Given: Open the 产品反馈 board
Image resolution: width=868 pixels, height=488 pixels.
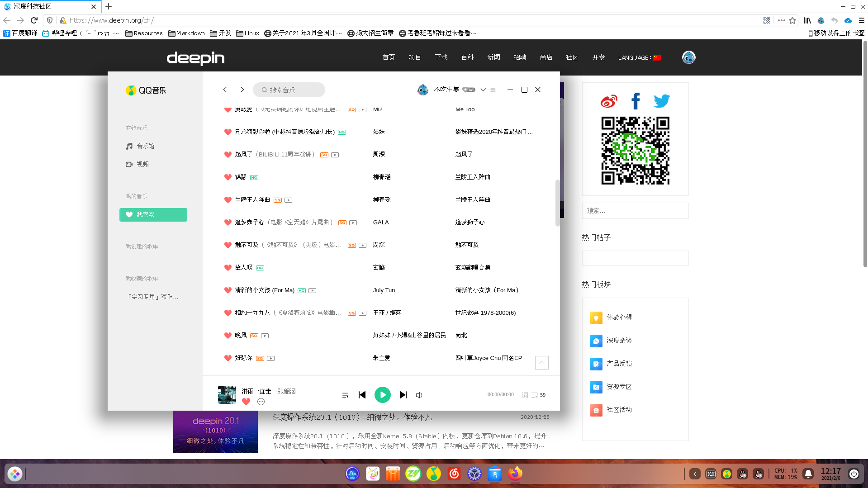Looking at the screenshot, I should [611, 364].
